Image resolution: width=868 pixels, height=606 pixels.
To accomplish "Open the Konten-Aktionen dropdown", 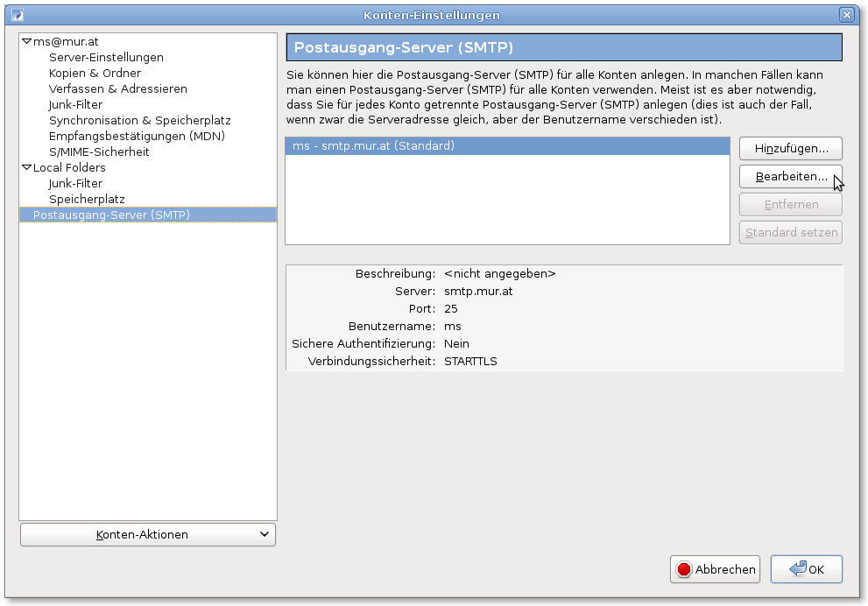I will pos(147,534).
